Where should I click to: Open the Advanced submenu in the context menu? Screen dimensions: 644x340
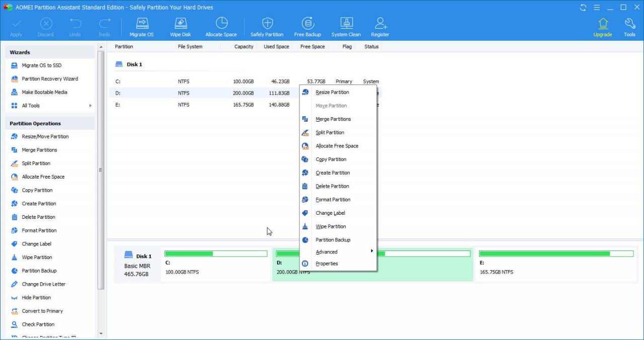(x=326, y=251)
